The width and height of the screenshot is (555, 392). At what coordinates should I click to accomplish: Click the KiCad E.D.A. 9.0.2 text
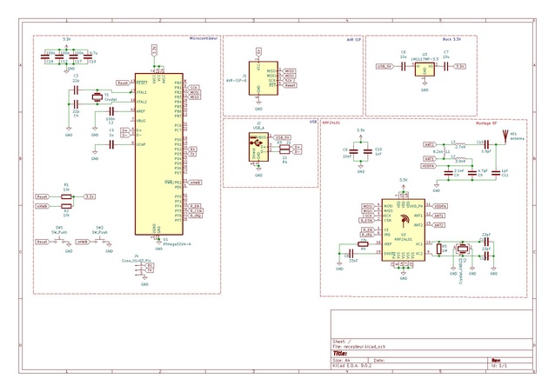pyautogui.click(x=352, y=365)
